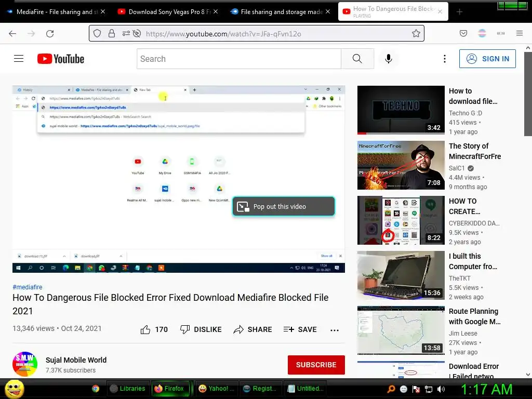
Task: Open the Route Planning with Google Maps thumbnail
Action: [401, 330]
